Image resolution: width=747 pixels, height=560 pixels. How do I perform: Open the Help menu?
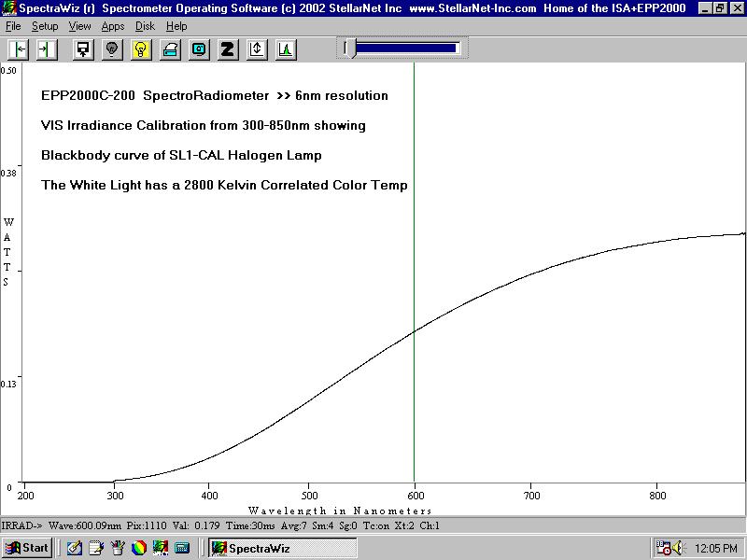[x=176, y=27]
